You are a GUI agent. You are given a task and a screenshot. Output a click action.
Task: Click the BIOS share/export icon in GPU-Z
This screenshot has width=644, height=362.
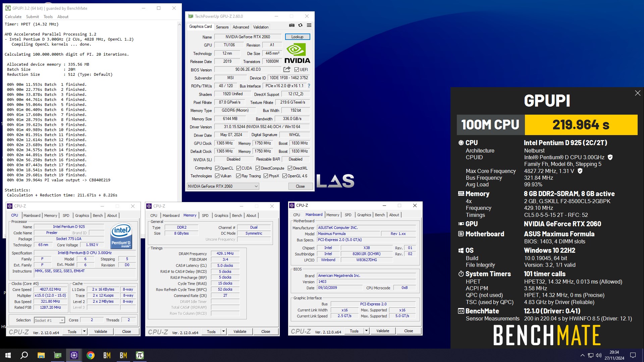[x=287, y=69]
